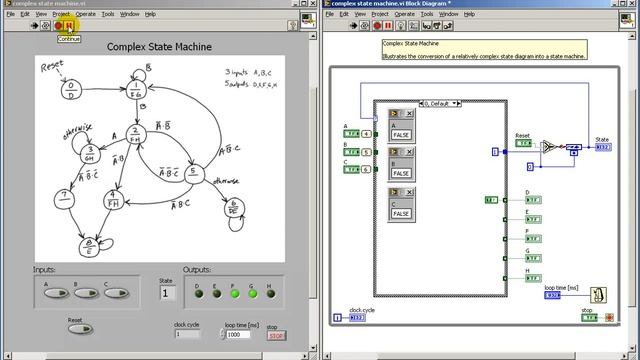The height and width of the screenshot is (360, 640).
Task: Open context help icon in front panel toolbar
Action: coord(293,26)
